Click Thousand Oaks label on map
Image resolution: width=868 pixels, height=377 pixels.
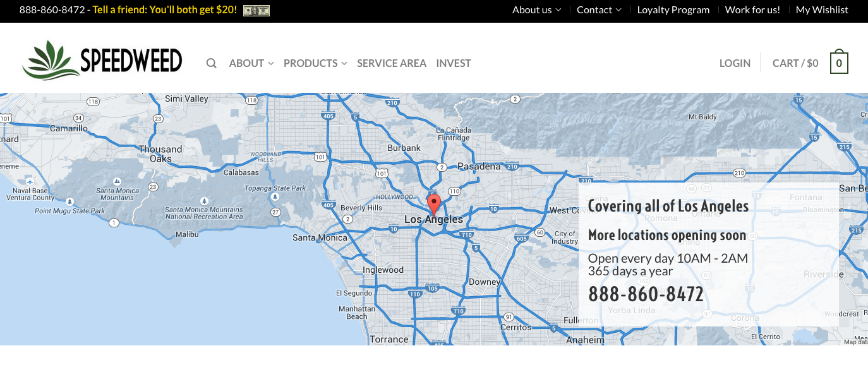pos(160,154)
